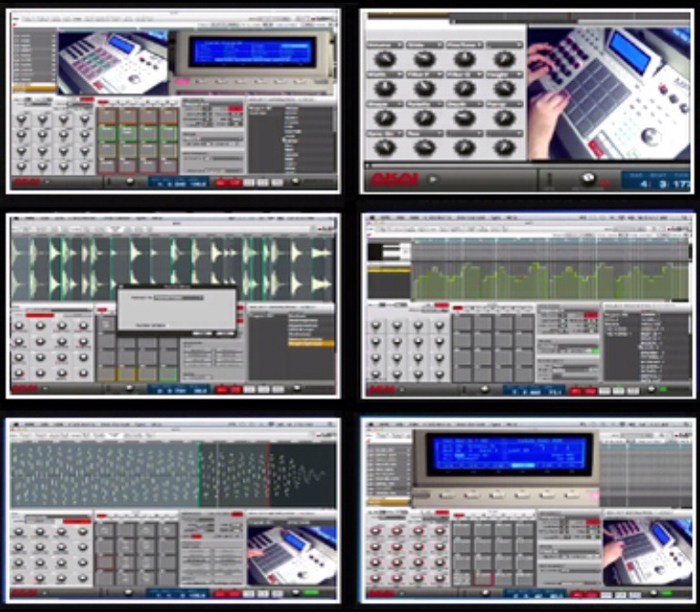Click the piano keyboard beside the green velocity bars
This screenshot has width=700, height=612.
click(389, 252)
